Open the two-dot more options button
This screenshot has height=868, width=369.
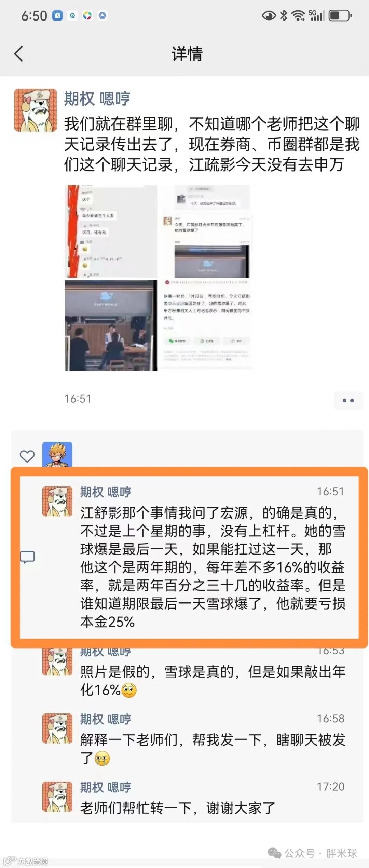click(x=348, y=400)
